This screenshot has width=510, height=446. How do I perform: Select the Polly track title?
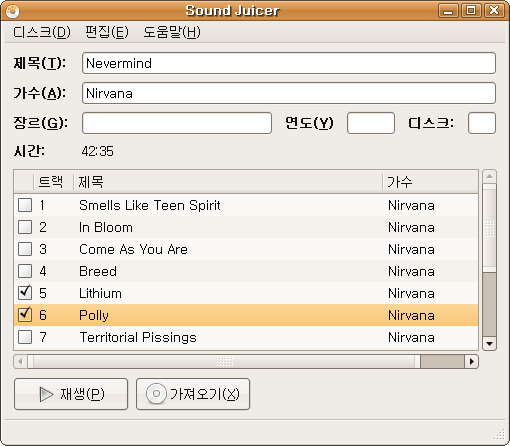click(94, 315)
